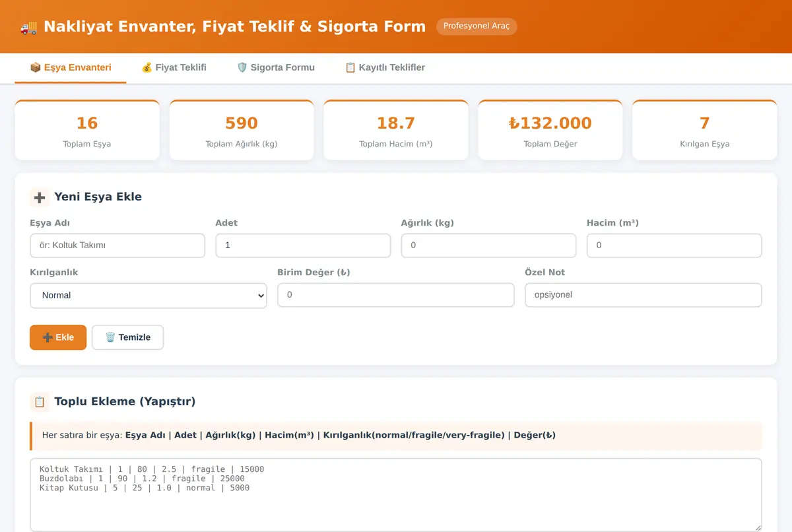Click the Toplu Ekleme (Yapıştır) heading
Screen dimensions: 792x532
click(x=125, y=401)
